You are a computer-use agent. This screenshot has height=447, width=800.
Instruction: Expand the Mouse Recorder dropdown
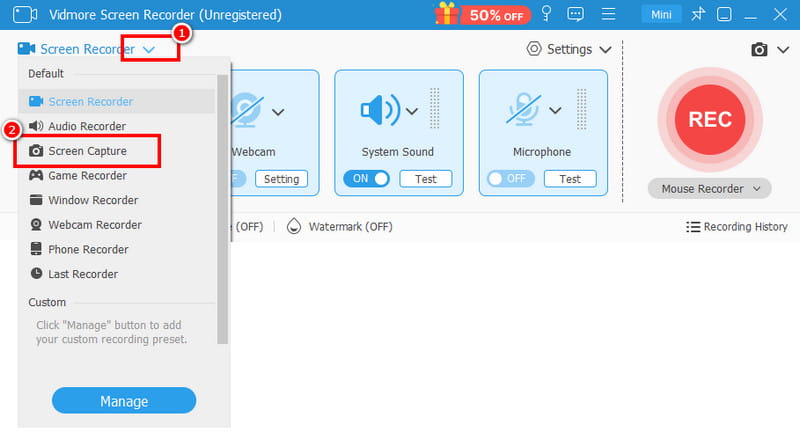tap(710, 189)
